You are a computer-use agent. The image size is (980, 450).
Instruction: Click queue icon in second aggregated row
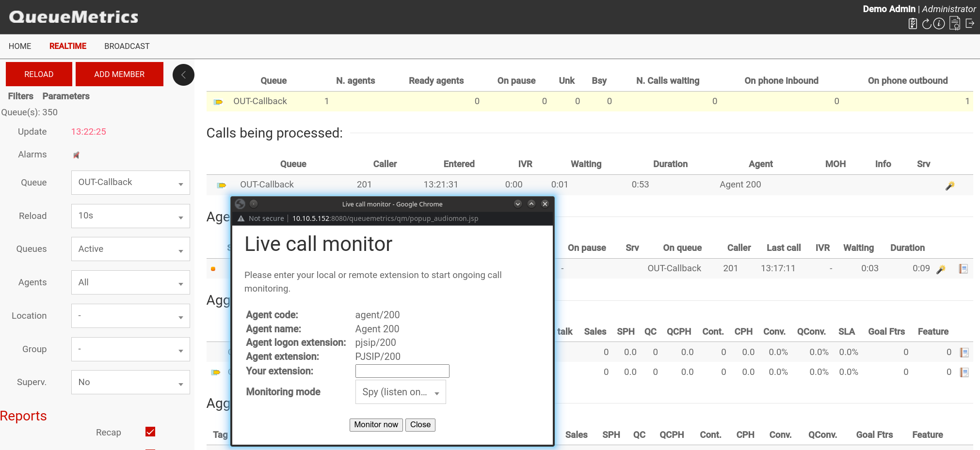pyautogui.click(x=216, y=372)
